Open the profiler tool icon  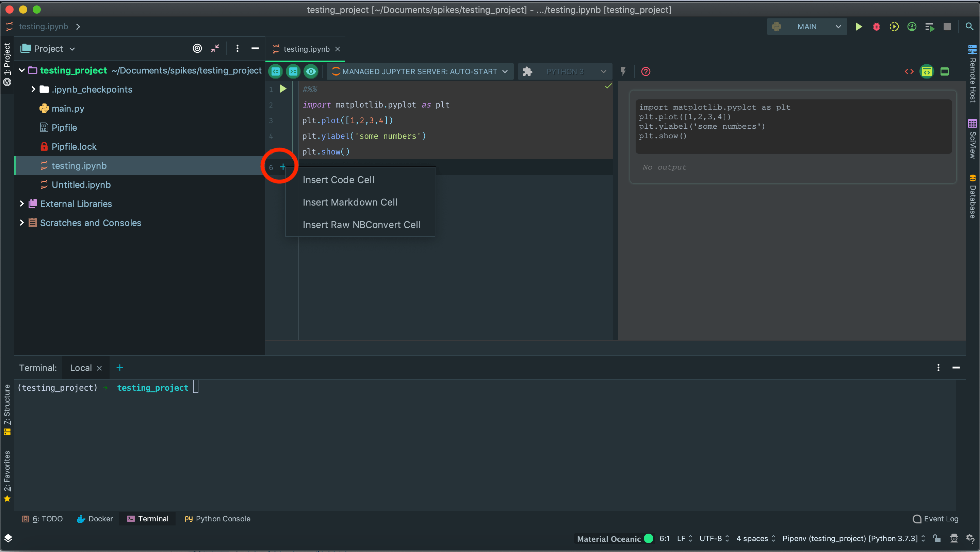912,27
